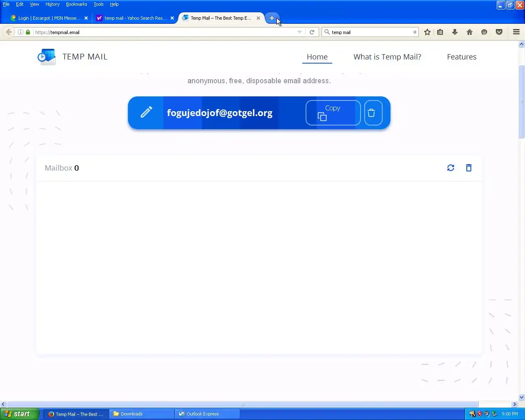Open the Tools menu
This screenshot has height=420, width=525.
pos(98,4)
